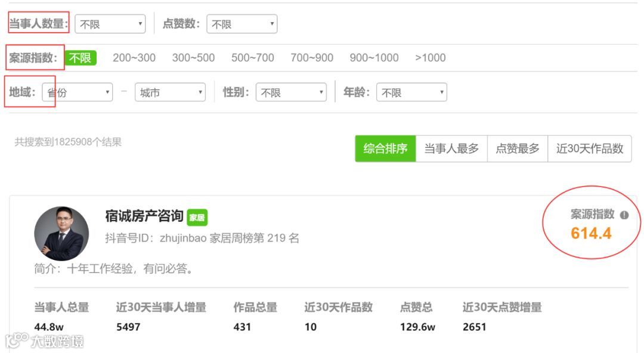
Task: Select the 900~1000 index range
Action: (374, 58)
